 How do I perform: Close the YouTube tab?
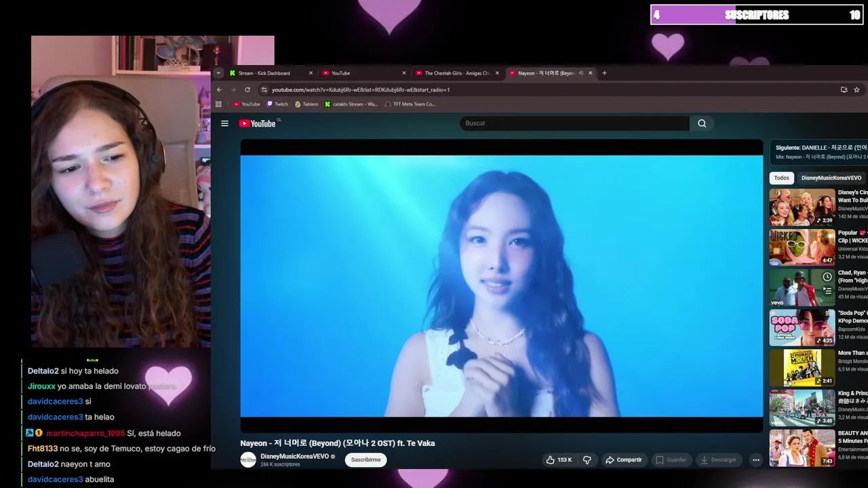404,73
